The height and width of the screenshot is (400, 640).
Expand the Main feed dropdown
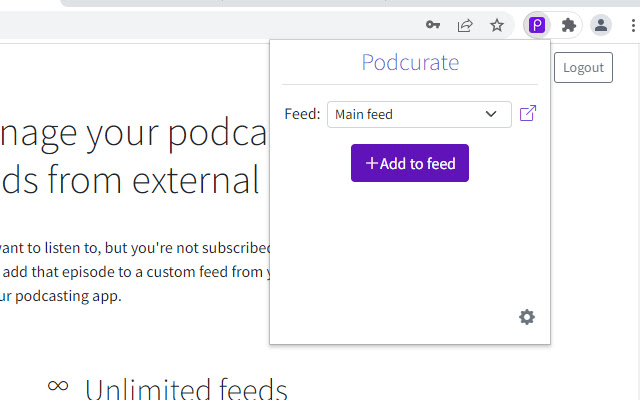click(x=419, y=114)
